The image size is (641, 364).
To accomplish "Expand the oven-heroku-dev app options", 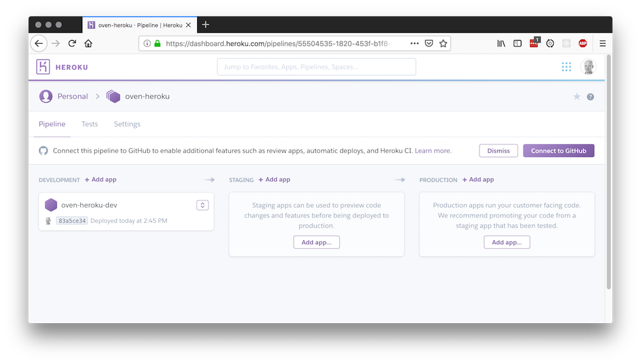I will [202, 205].
